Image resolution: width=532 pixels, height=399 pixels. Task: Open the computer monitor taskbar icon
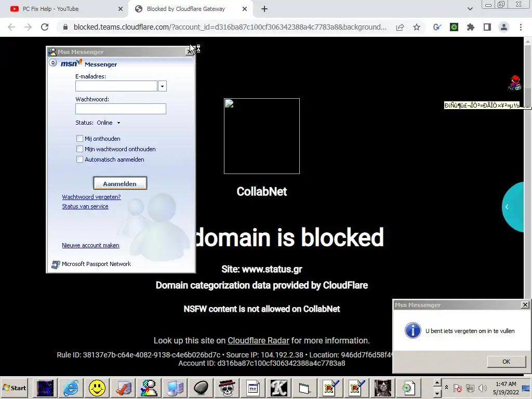pos(175,388)
